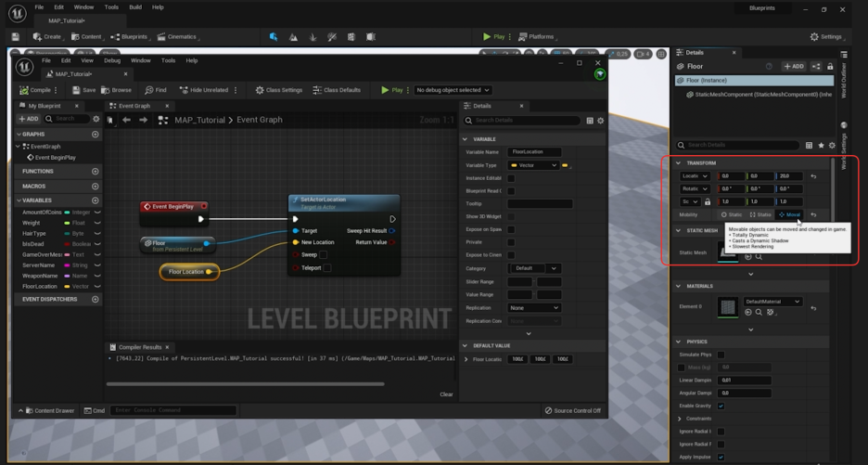
Task: Open the Category Default dropdown
Action: [x=533, y=268]
